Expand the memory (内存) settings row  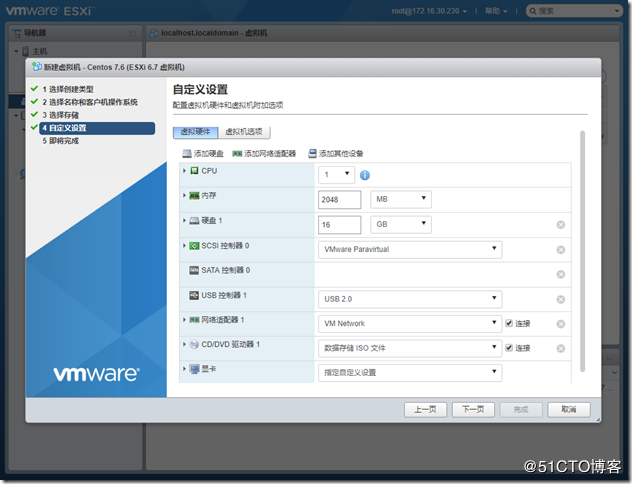coord(184,195)
